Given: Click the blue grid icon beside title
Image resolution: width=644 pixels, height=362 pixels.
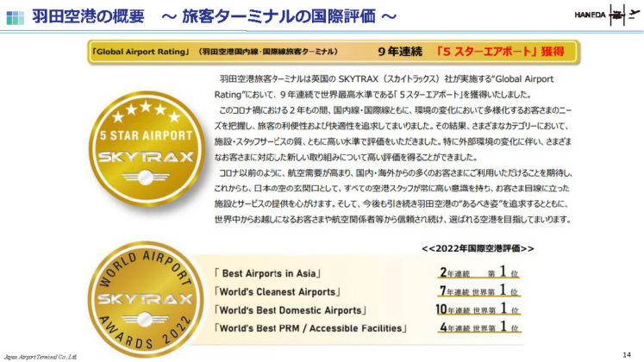Looking at the screenshot, I should [16, 17].
